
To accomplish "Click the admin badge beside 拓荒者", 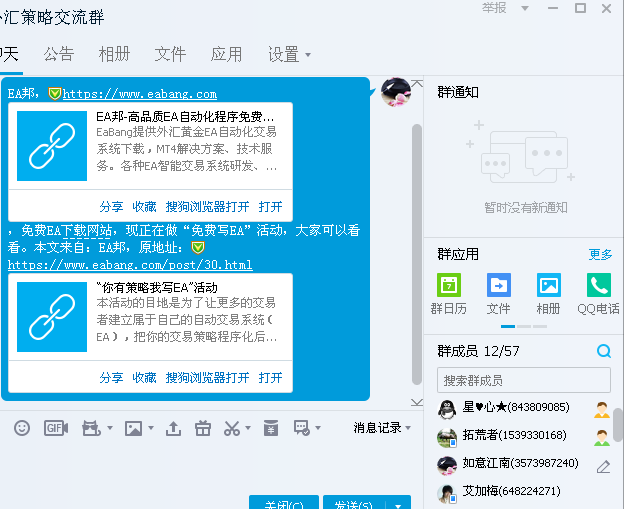I will pyautogui.click(x=602, y=438).
